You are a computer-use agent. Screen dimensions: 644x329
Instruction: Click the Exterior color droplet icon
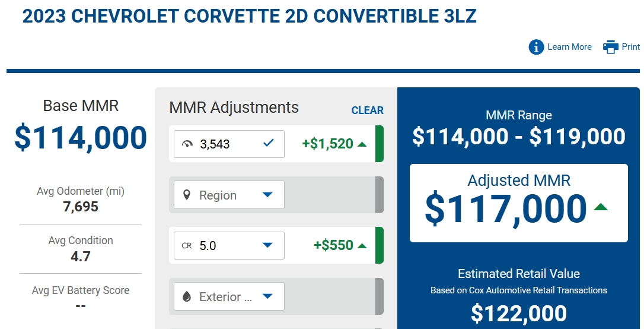186,296
